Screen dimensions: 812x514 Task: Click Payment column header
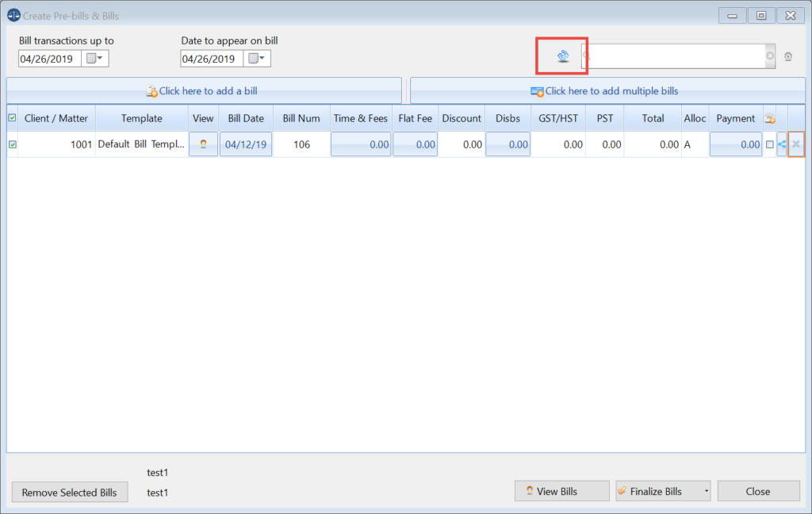coord(735,118)
